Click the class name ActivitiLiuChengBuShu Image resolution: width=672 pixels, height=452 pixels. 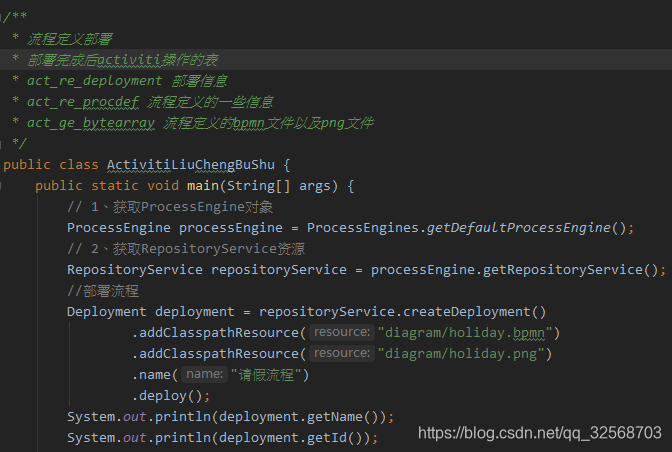(x=191, y=165)
